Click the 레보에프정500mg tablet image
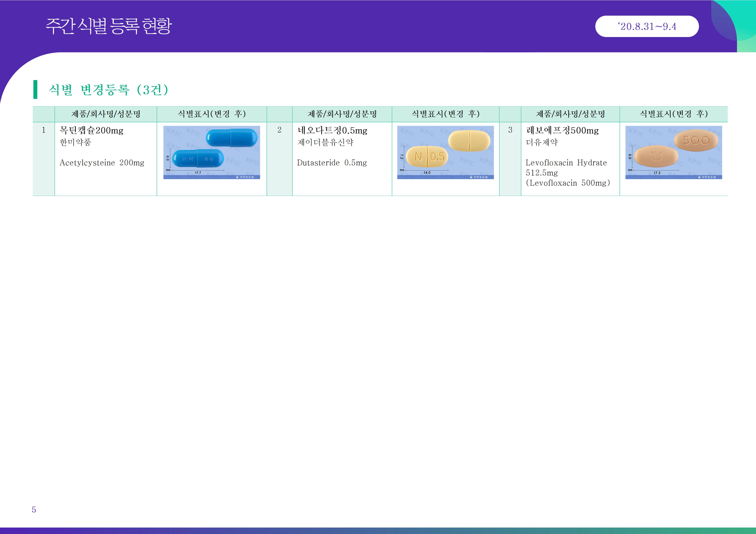 [673, 152]
